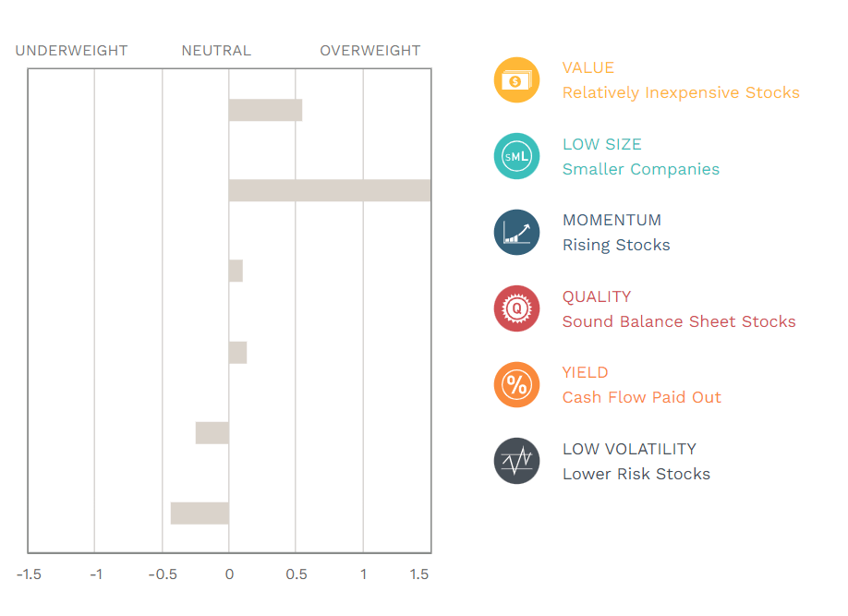Click the OVERWEIGHT axis label
This screenshot has height=616, width=848.
pyautogui.click(x=369, y=51)
